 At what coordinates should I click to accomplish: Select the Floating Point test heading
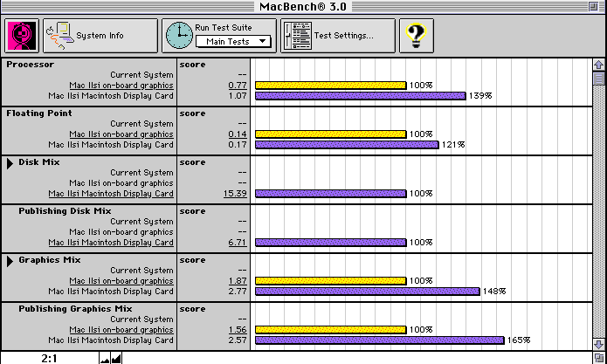point(39,113)
